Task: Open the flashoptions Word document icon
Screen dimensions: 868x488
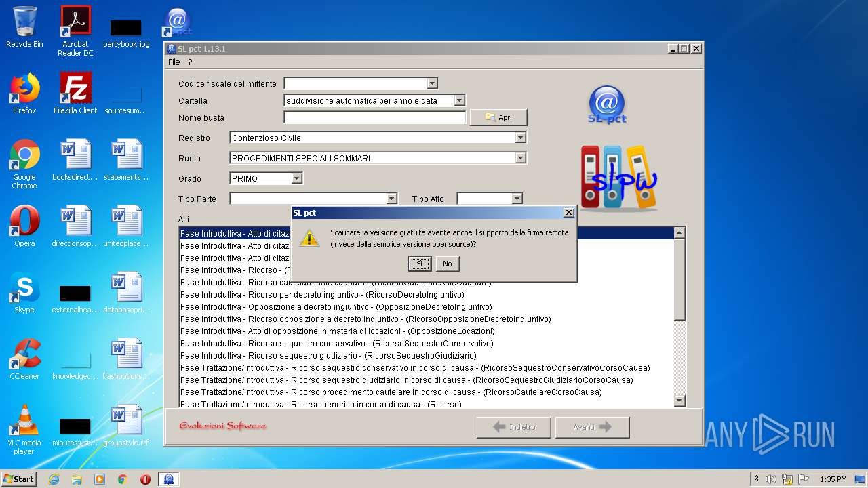Action: pos(126,359)
